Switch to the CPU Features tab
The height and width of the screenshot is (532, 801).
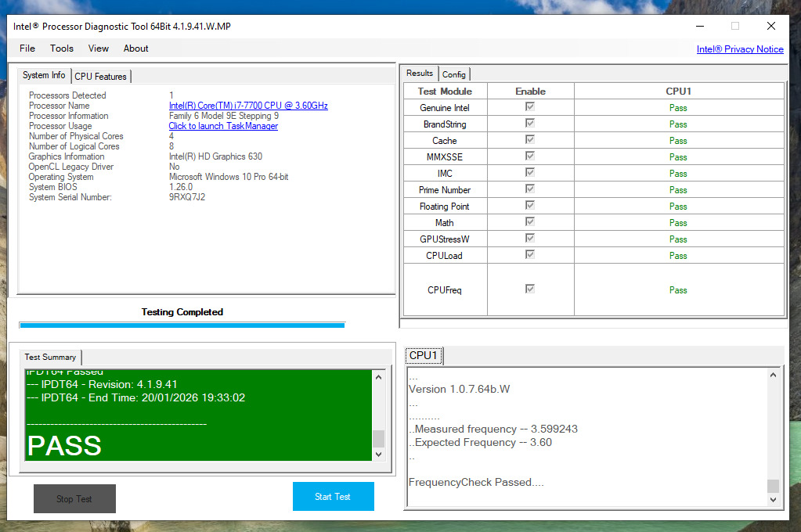click(x=101, y=77)
